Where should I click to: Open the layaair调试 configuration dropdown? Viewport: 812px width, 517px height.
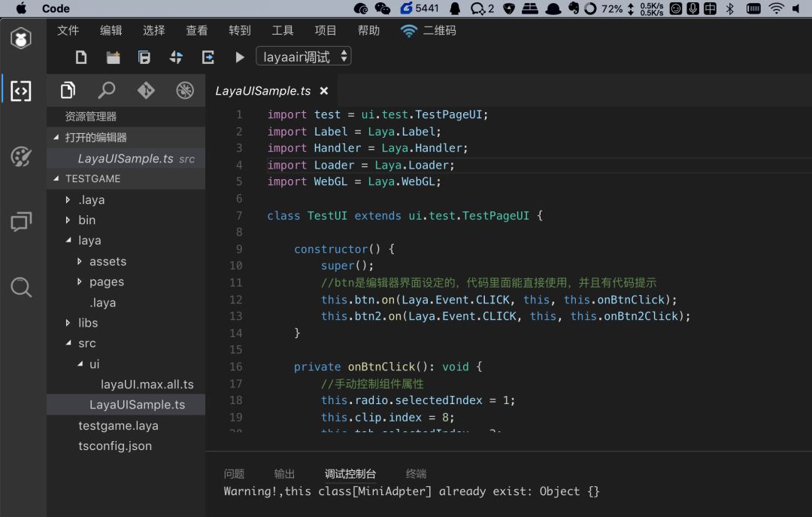(304, 57)
